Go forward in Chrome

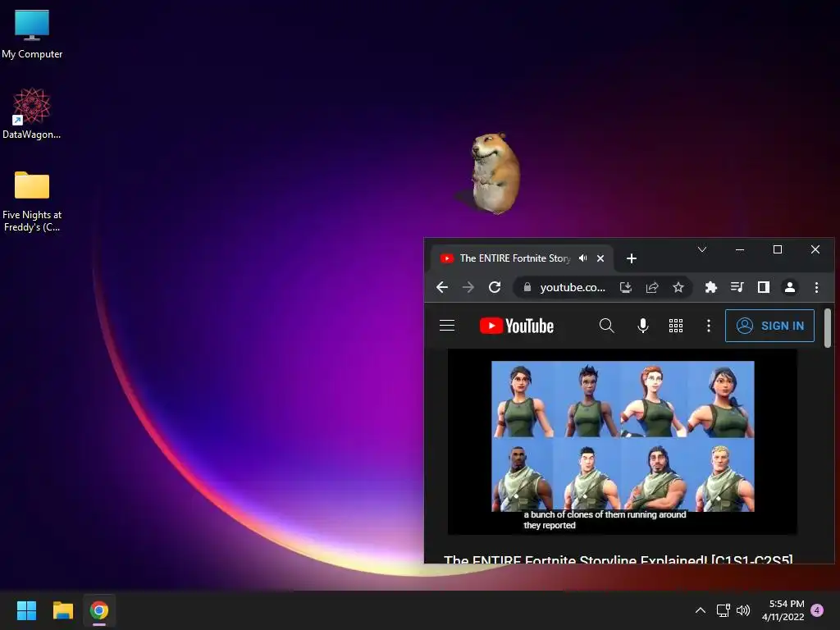tap(468, 287)
